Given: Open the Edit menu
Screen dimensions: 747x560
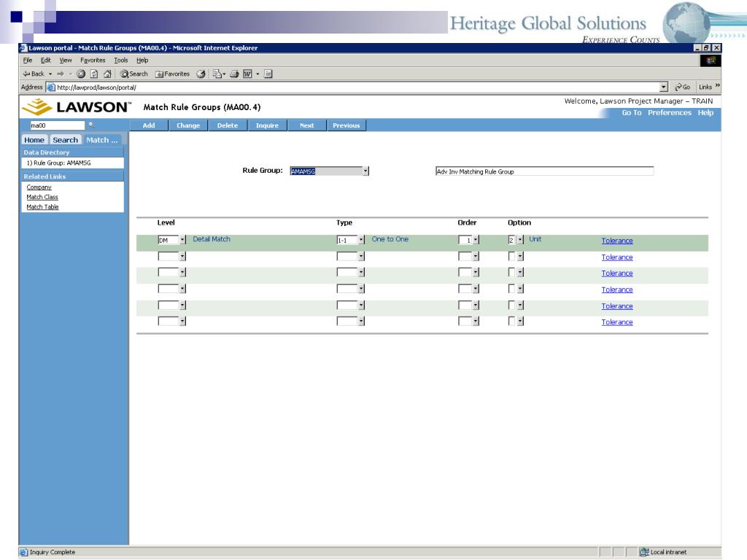Looking at the screenshot, I should pyautogui.click(x=46, y=61).
